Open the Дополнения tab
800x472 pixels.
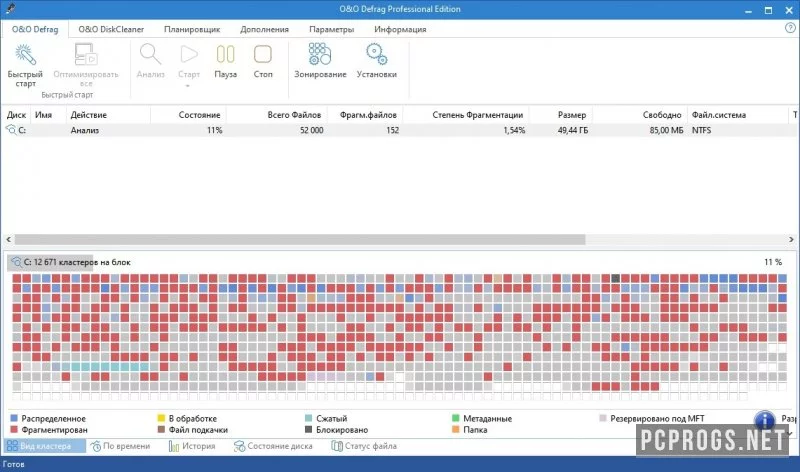click(264, 29)
